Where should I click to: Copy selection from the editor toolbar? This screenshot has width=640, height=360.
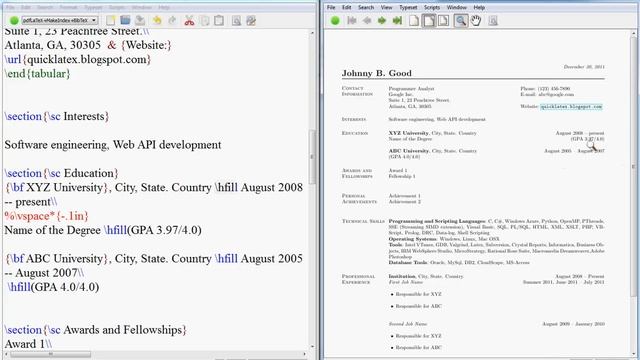(204, 20)
